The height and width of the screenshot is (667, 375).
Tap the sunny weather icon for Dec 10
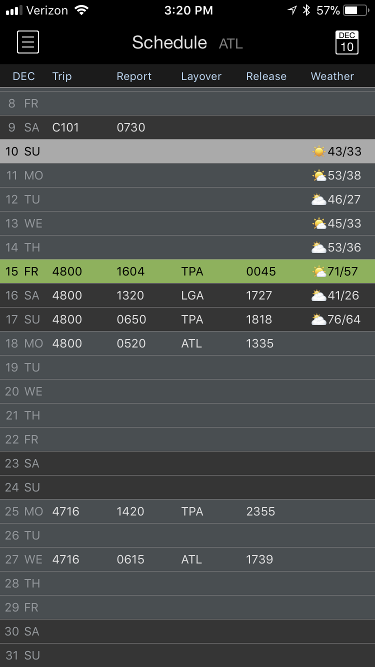(x=318, y=151)
